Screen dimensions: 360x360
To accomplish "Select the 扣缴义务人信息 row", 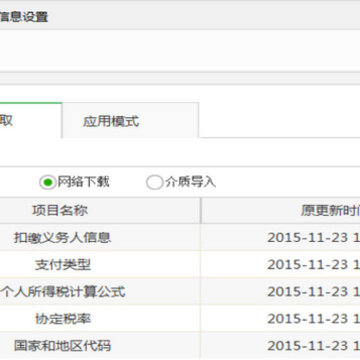I will click(180, 237).
